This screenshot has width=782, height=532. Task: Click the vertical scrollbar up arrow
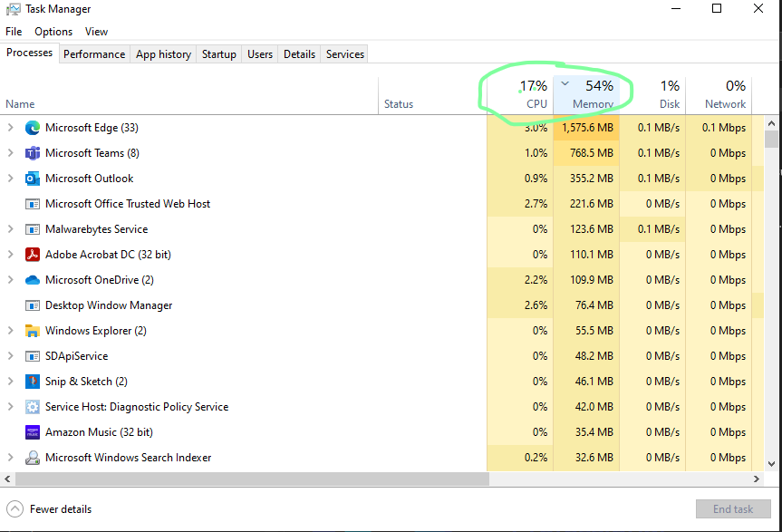771,123
